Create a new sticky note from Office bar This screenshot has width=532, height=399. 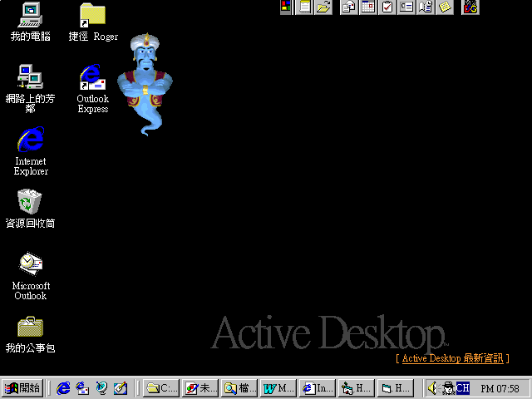[x=446, y=7]
